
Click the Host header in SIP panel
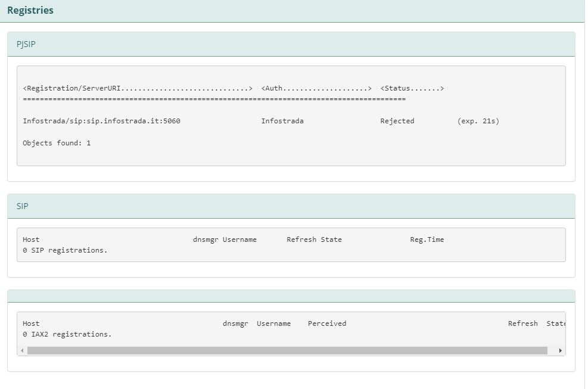(x=31, y=239)
